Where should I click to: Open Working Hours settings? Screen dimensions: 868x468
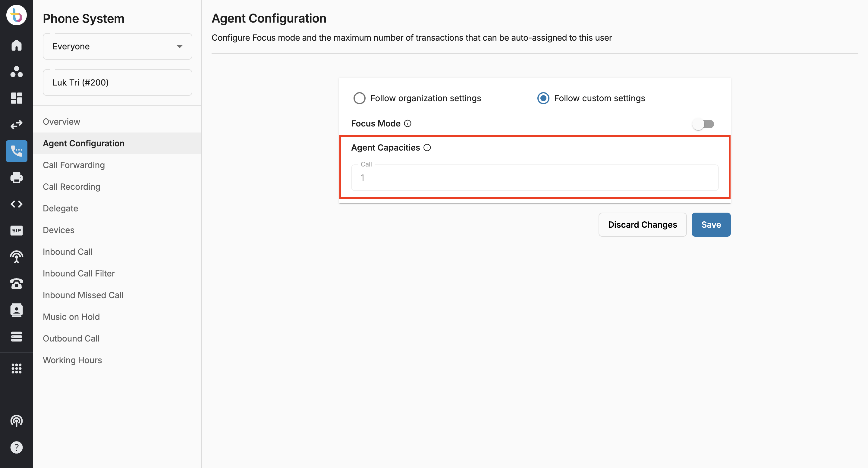point(117,360)
